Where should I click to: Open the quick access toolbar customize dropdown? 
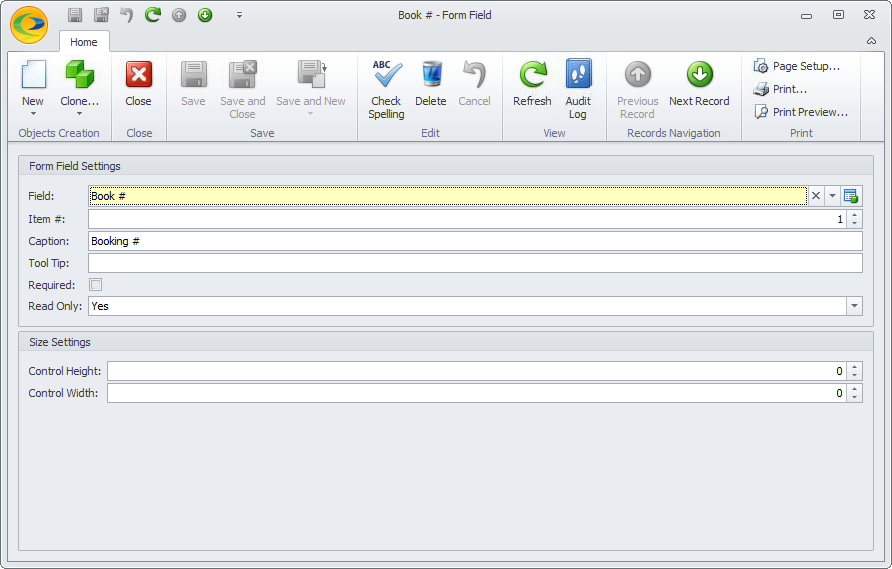(239, 15)
